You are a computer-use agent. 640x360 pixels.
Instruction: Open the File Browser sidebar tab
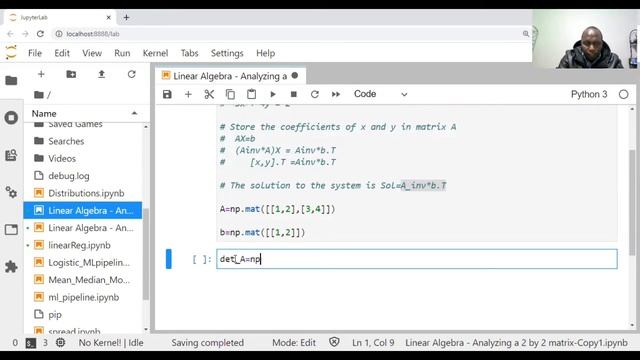(11, 80)
